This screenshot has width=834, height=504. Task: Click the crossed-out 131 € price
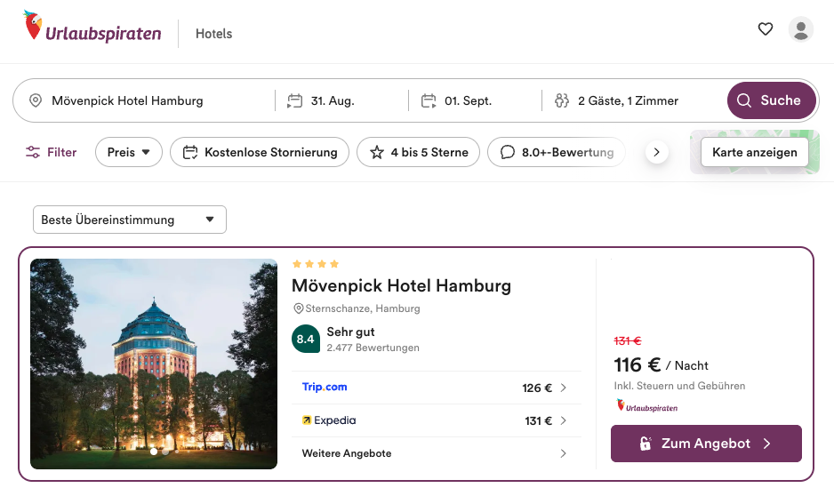[x=628, y=340]
